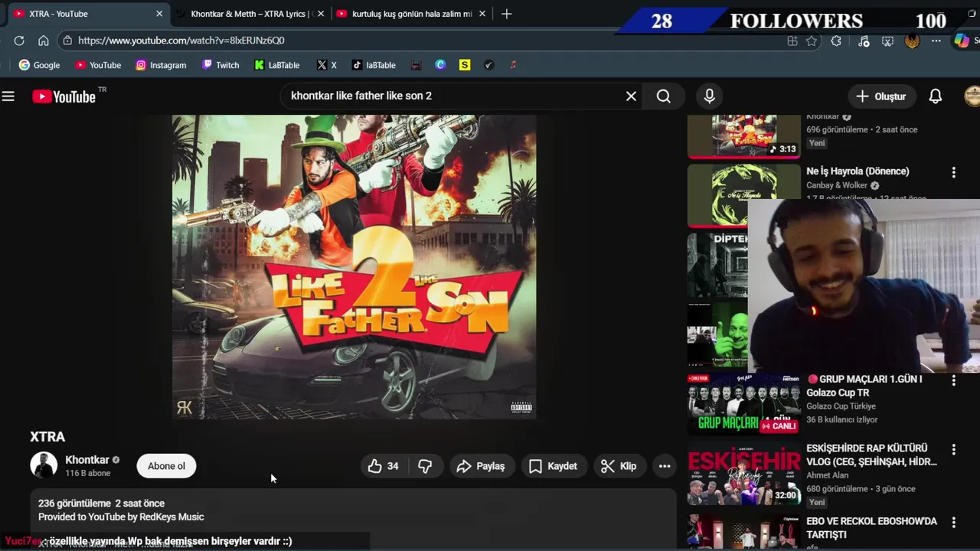Screen dimensions: 980x551
Task: Open the YouTube hamburger guide menu
Action: click(8, 96)
